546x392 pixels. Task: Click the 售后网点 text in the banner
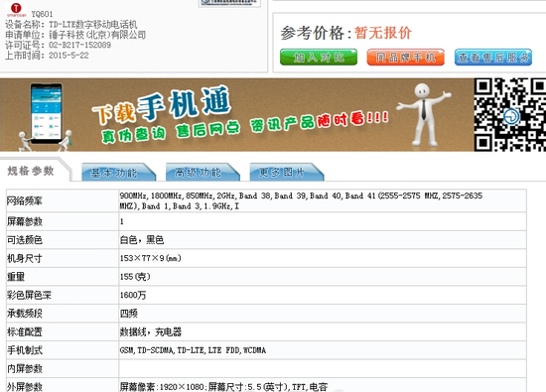click(x=207, y=129)
